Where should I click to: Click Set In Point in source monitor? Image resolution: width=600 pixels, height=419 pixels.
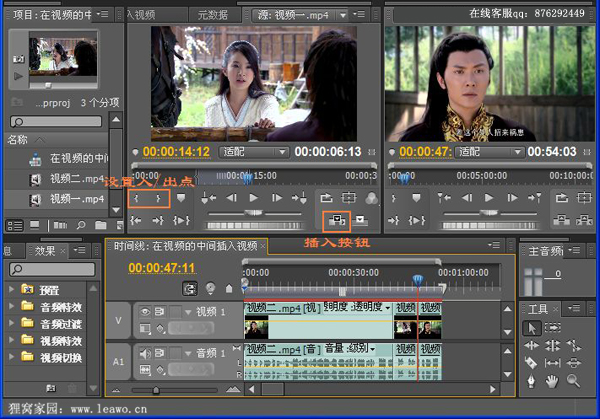click(136, 198)
